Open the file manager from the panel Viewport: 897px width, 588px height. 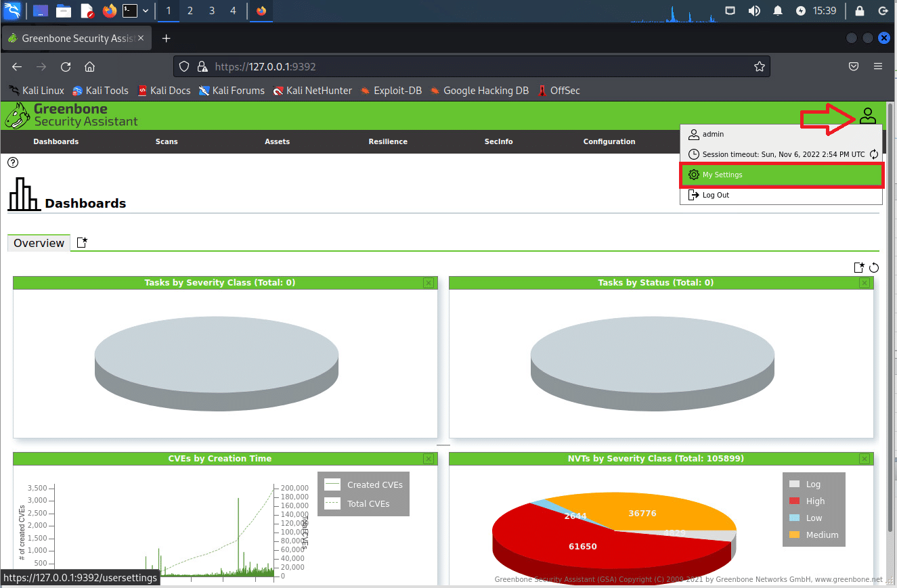64,11
